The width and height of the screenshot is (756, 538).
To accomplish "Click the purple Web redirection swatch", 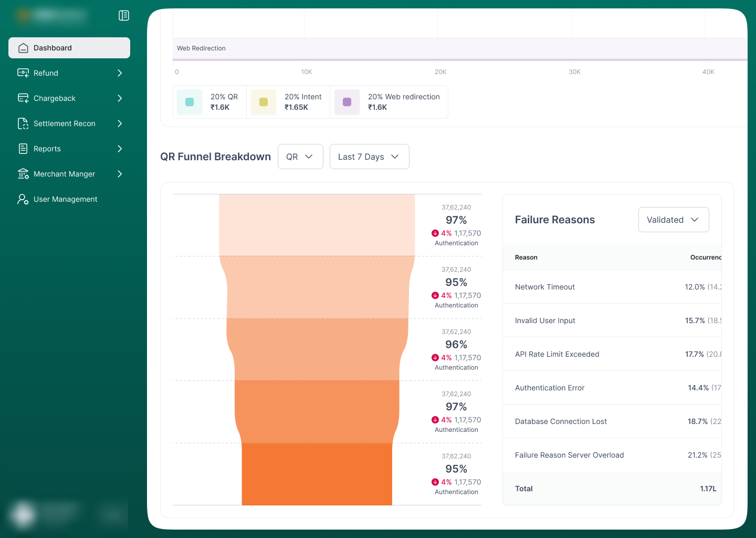I will click(x=347, y=102).
